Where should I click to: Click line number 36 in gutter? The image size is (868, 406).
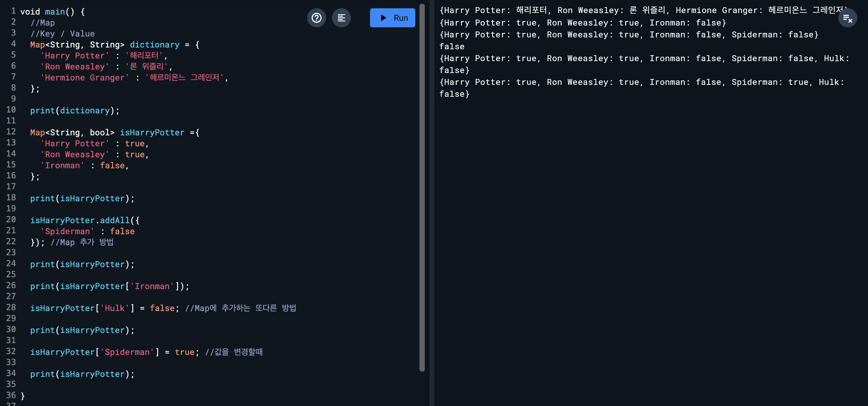coord(11,395)
